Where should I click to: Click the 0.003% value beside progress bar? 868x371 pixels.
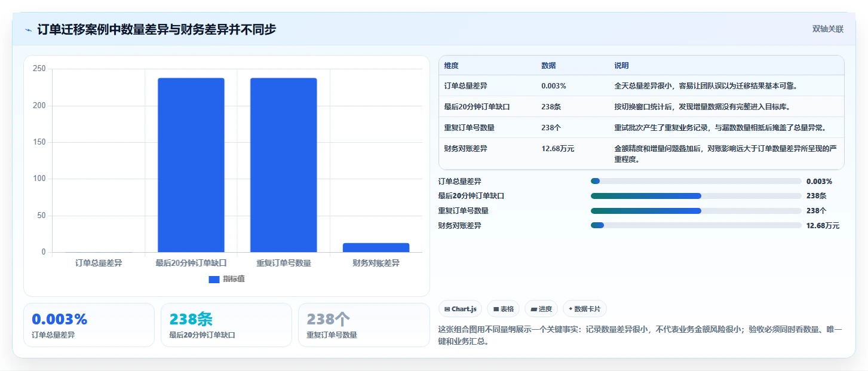(x=819, y=181)
